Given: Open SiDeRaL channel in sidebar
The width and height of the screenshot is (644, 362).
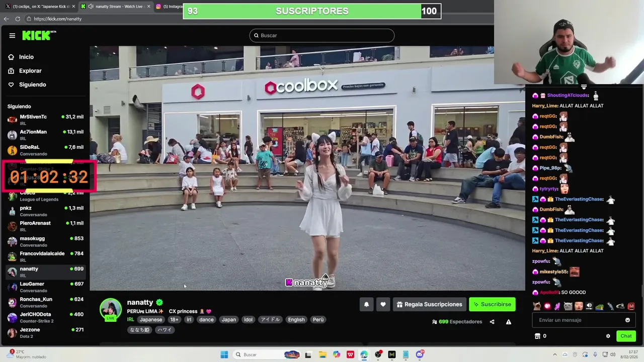Looking at the screenshot, I should 45,150.
